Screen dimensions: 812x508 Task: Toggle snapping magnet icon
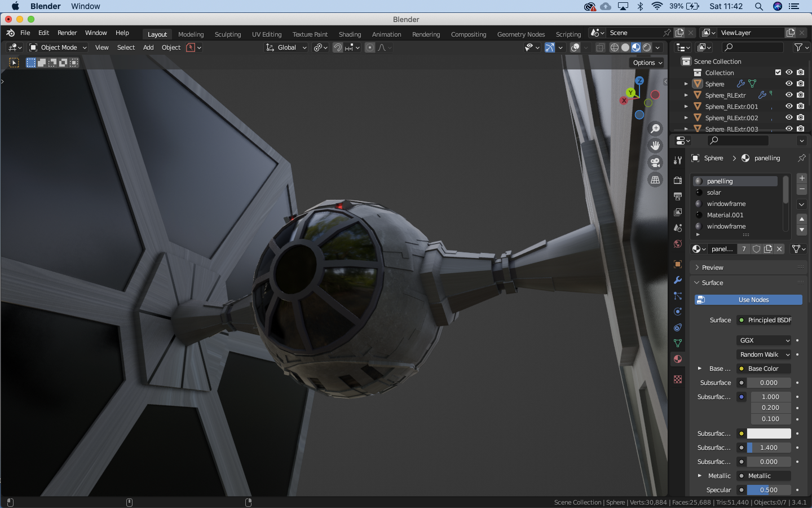tap(337, 47)
